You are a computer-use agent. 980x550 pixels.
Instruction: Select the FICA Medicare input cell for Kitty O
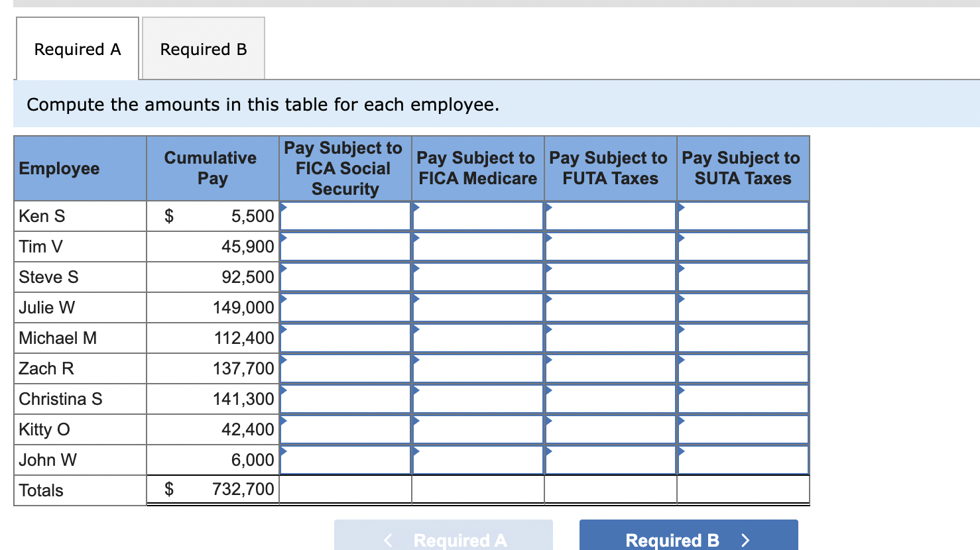477,429
